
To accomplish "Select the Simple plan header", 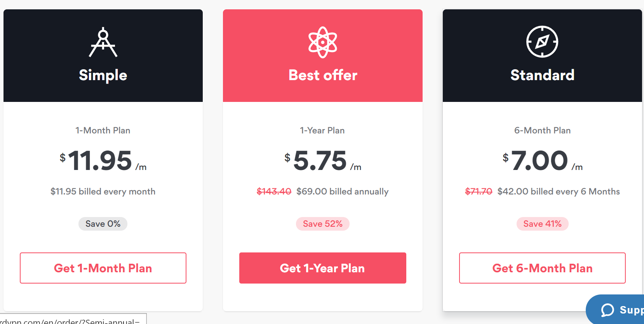I will point(103,56).
